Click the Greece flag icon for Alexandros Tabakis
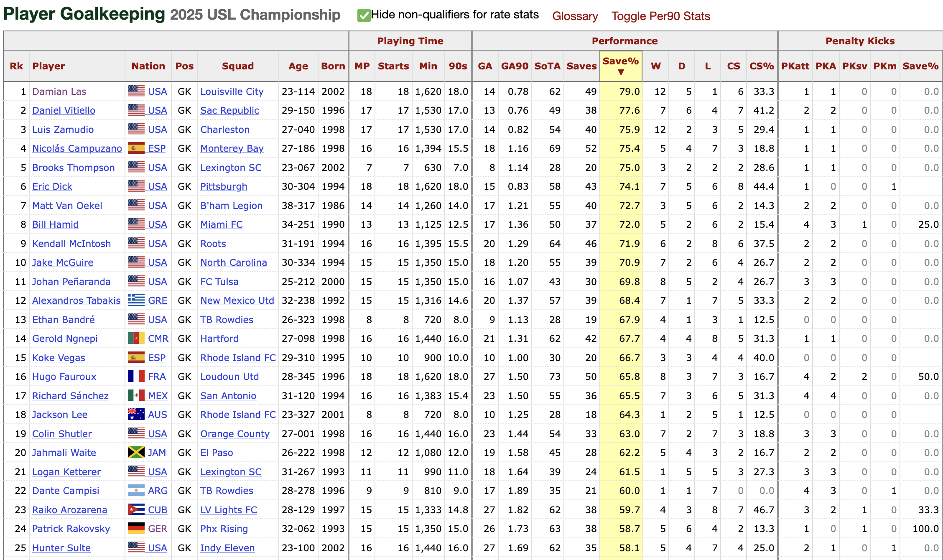The image size is (943, 560). tap(136, 300)
